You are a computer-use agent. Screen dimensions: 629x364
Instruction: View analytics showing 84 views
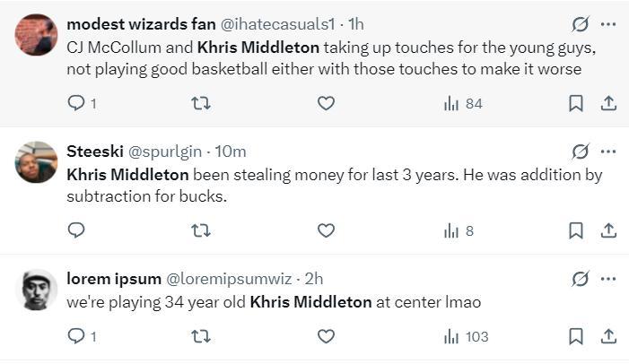(463, 103)
